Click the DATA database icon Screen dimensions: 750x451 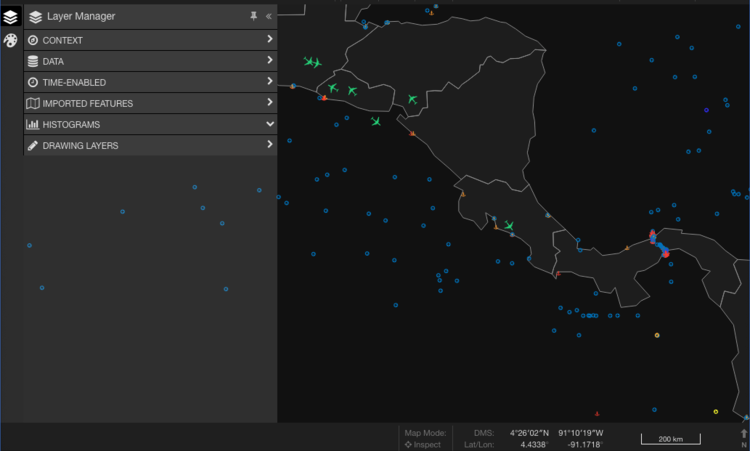[33, 61]
